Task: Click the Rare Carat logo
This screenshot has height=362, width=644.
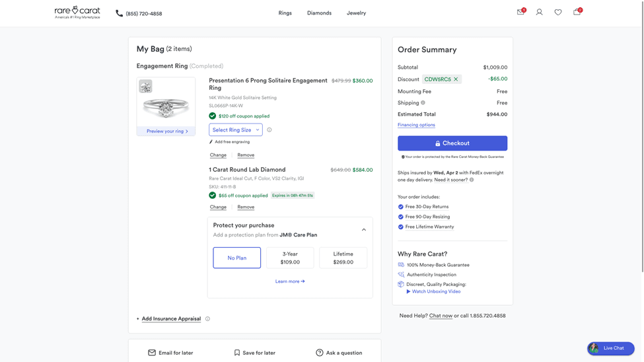Action: click(77, 13)
